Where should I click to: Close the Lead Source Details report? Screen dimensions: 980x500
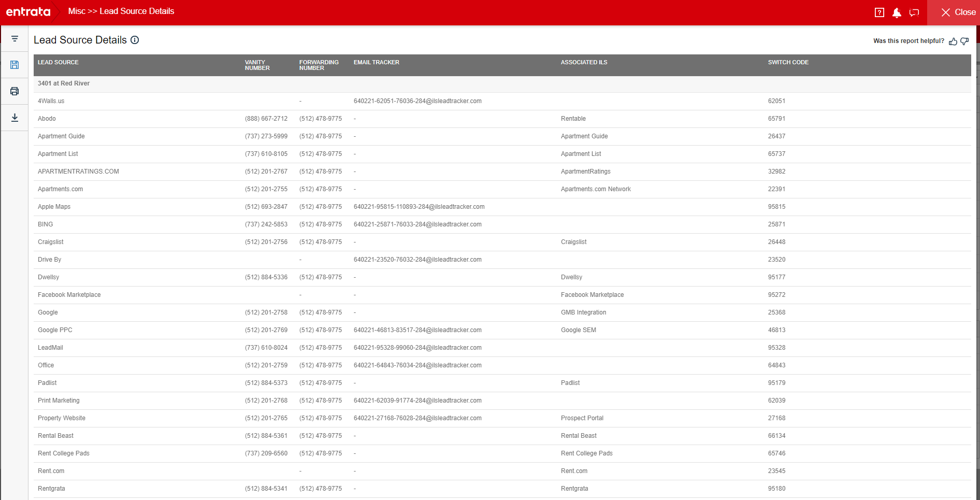click(x=958, y=12)
